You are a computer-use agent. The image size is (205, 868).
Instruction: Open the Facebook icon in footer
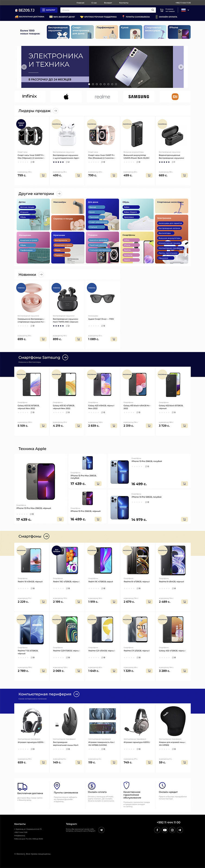pos(157,830)
